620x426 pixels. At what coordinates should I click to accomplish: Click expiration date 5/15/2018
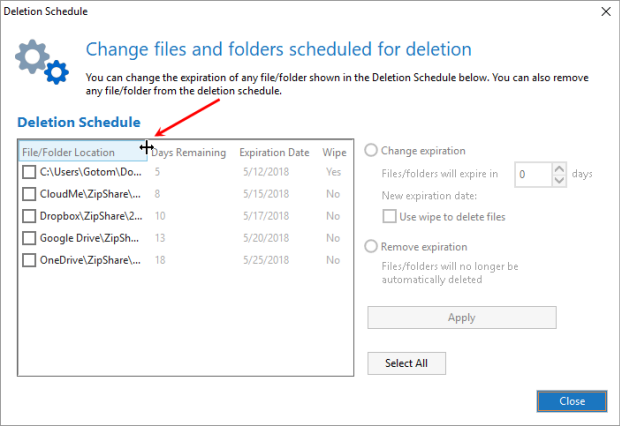(x=266, y=194)
